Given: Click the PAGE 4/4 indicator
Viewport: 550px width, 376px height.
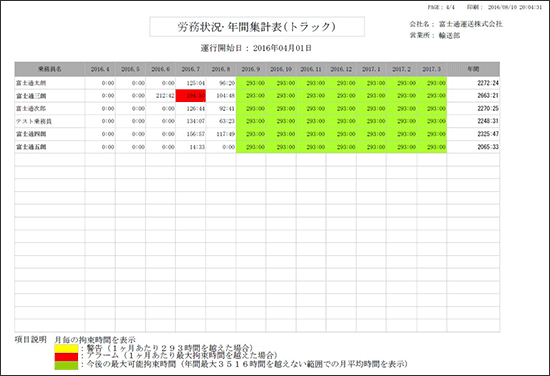Looking at the screenshot, I should [441, 7].
